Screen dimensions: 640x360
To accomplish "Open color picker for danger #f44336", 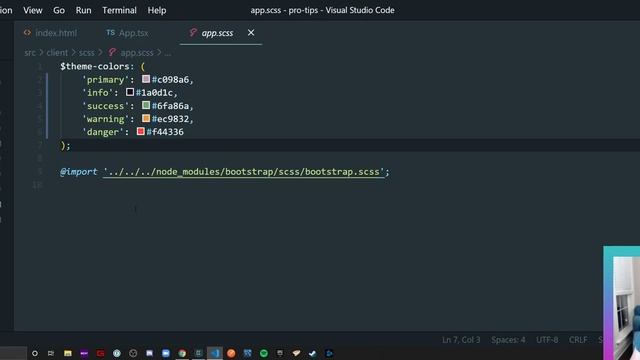I will click(x=140, y=131).
